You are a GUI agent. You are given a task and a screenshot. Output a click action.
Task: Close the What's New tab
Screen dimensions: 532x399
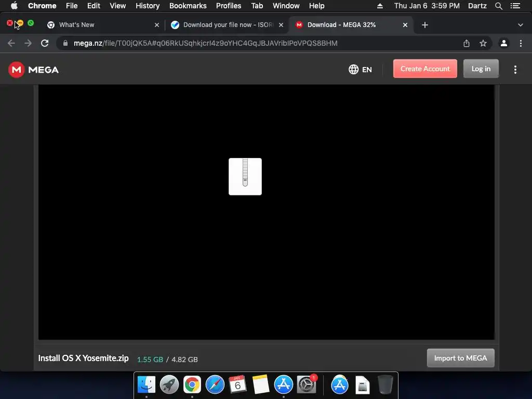coord(157,25)
